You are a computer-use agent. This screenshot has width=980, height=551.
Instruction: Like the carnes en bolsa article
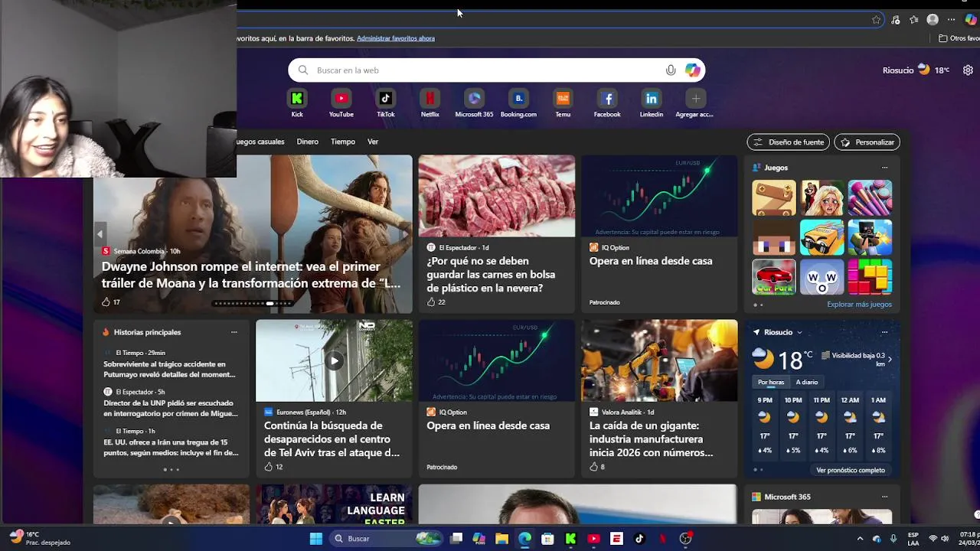[x=431, y=302]
